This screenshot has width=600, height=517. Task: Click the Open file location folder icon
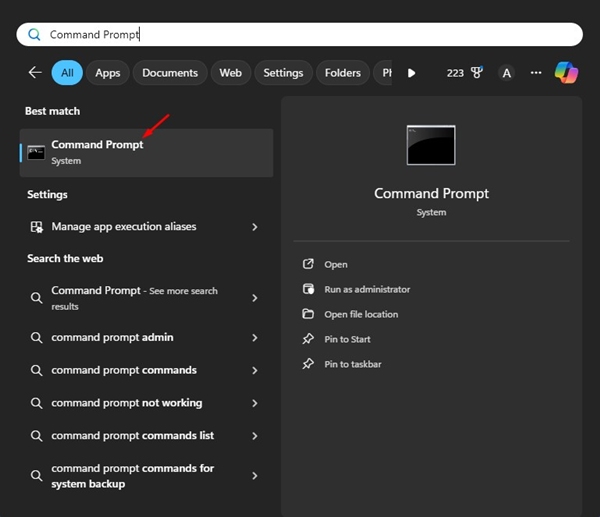click(308, 314)
